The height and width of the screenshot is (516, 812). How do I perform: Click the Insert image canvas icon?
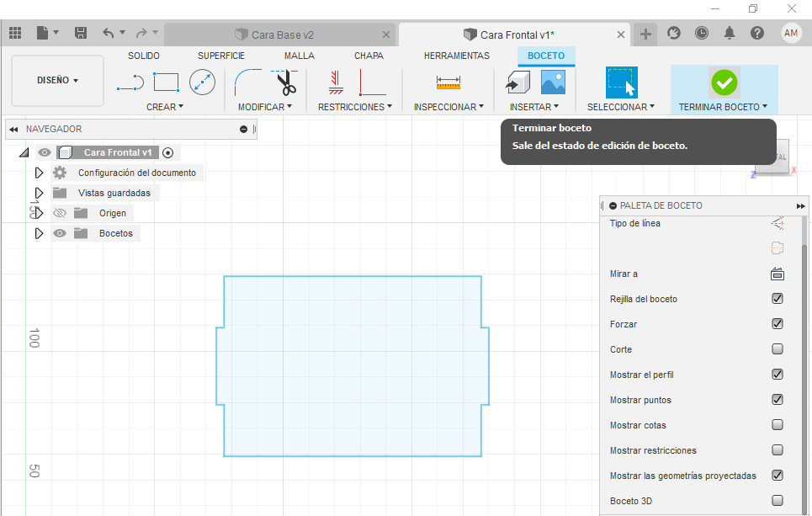pos(553,82)
